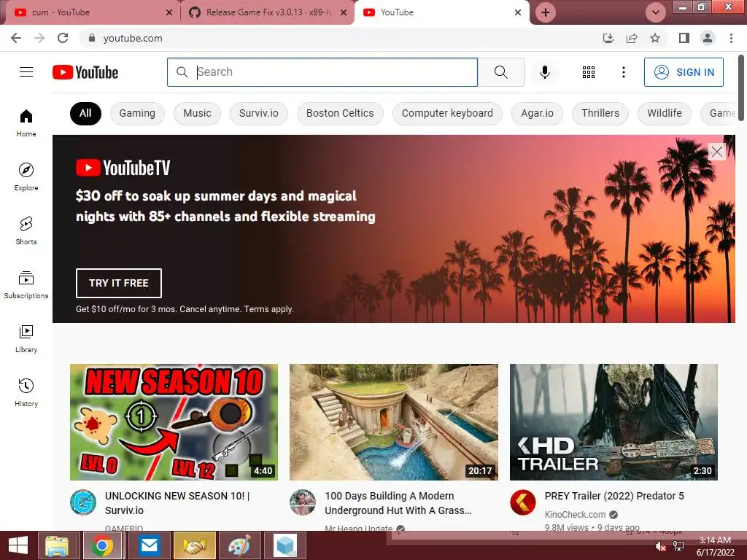Filter by the Gaming chip
This screenshot has width=747, height=560.
(x=137, y=113)
